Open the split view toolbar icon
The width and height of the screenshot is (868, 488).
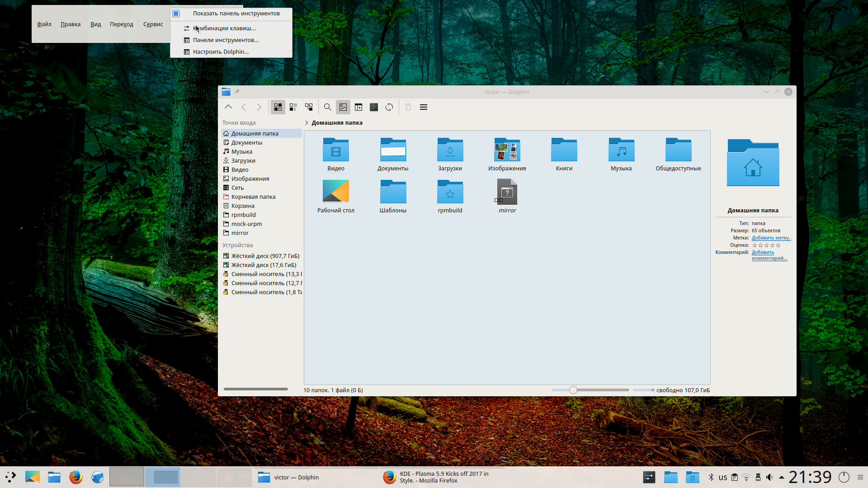point(359,107)
